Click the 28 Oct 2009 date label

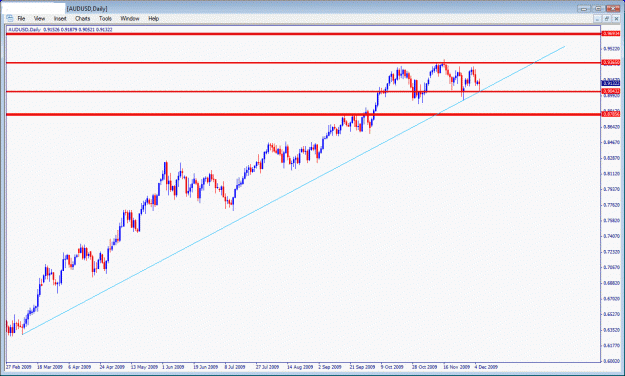point(425,367)
